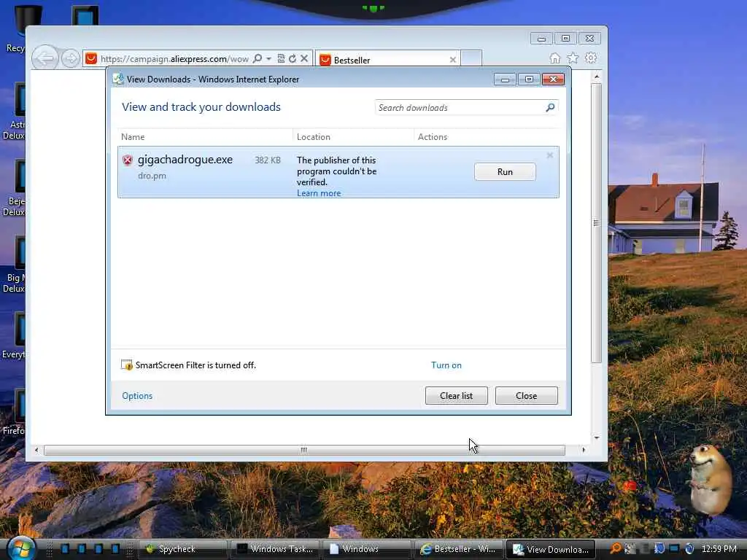This screenshot has width=747, height=560.
Task: Open a new browser tab
Action: point(471,58)
